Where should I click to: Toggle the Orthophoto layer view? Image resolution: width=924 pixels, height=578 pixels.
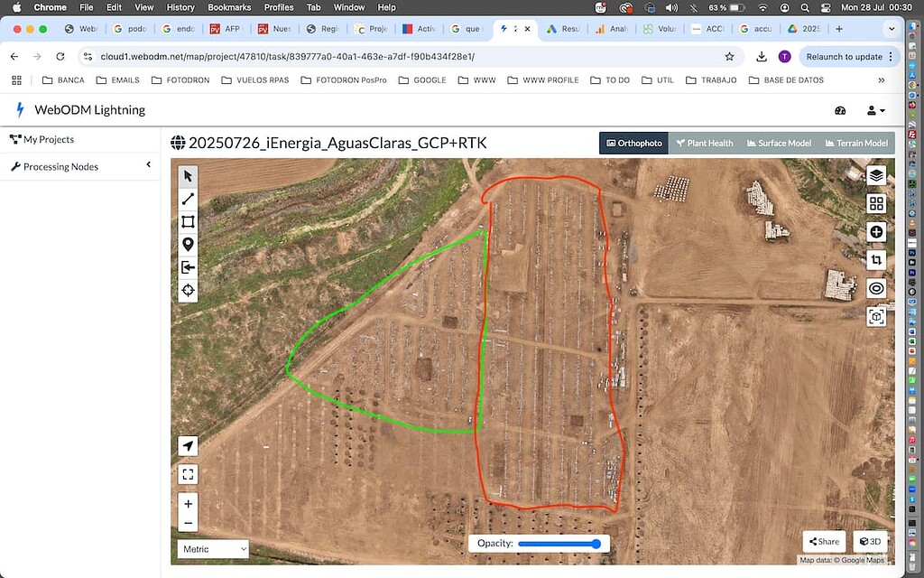click(x=633, y=143)
